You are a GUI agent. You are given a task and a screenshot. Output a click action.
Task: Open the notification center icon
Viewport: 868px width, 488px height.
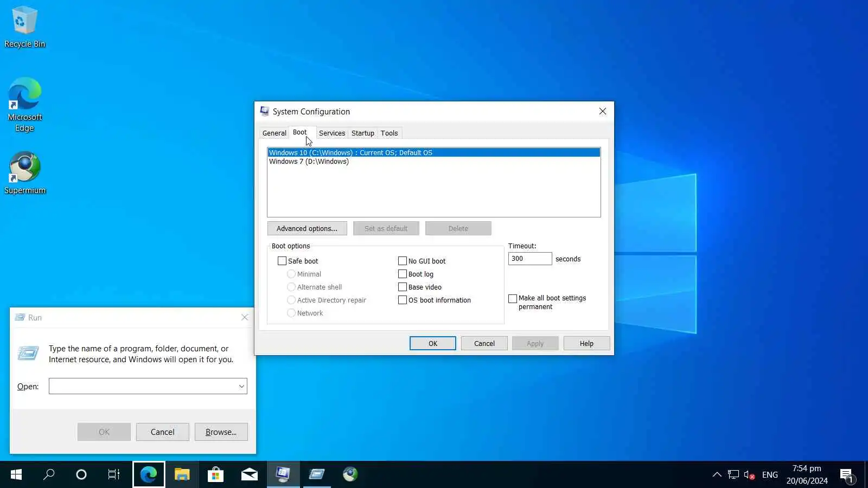pos(847,475)
